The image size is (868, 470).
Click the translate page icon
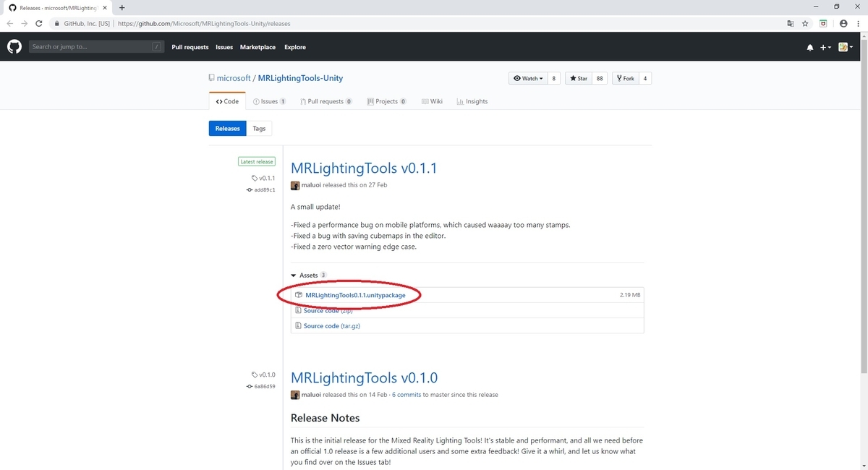pyautogui.click(x=791, y=23)
